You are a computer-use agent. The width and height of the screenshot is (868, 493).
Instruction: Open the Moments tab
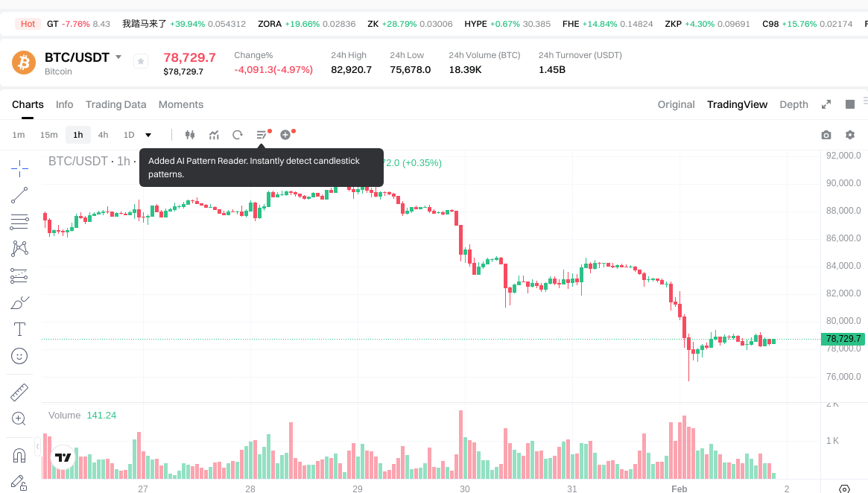click(x=181, y=104)
